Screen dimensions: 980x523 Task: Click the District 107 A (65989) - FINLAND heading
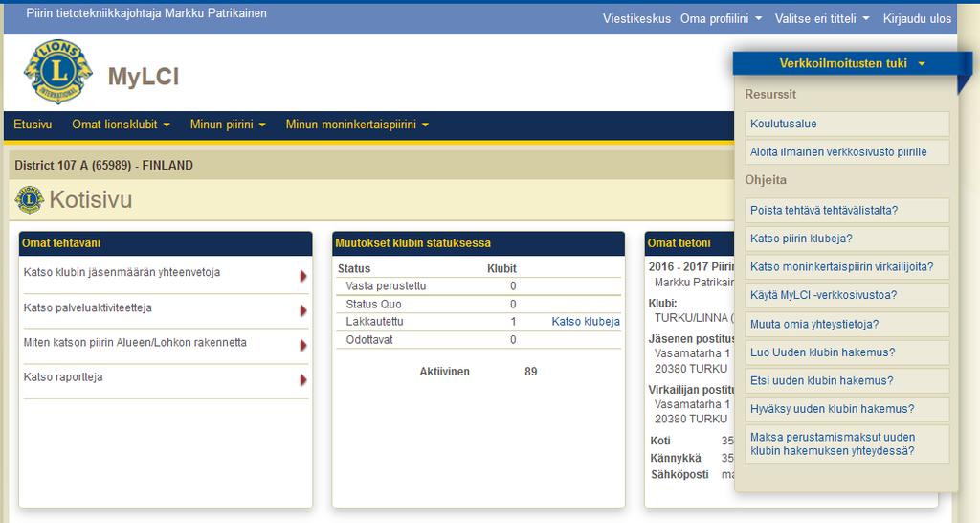pos(103,165)
